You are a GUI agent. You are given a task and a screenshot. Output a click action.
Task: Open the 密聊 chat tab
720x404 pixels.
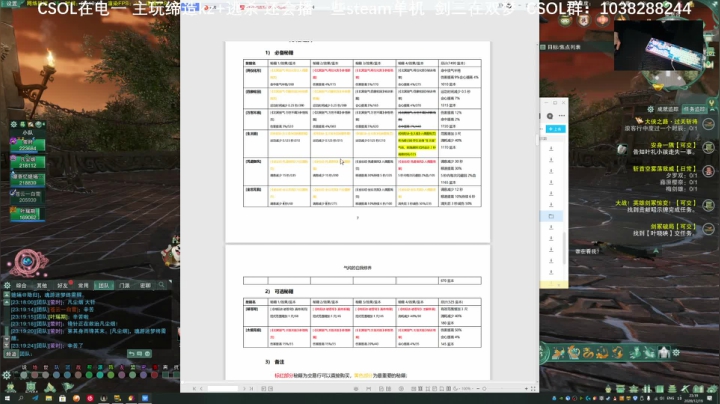(x=145, y=286)
